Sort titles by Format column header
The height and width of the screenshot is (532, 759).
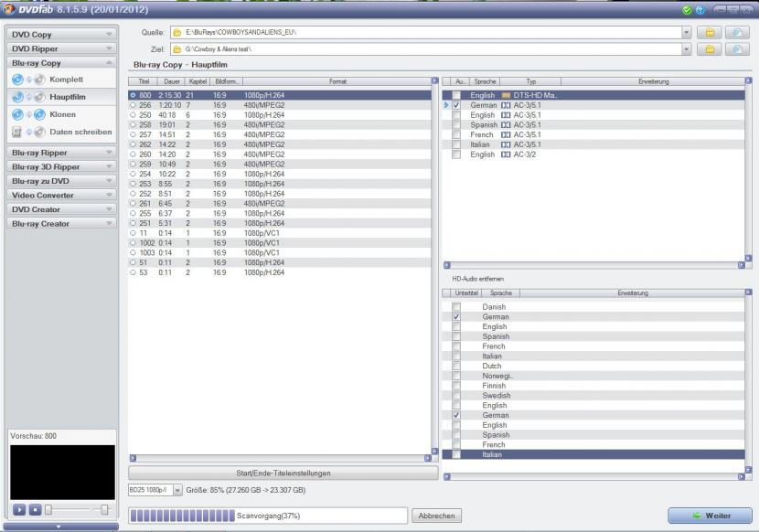337,81
